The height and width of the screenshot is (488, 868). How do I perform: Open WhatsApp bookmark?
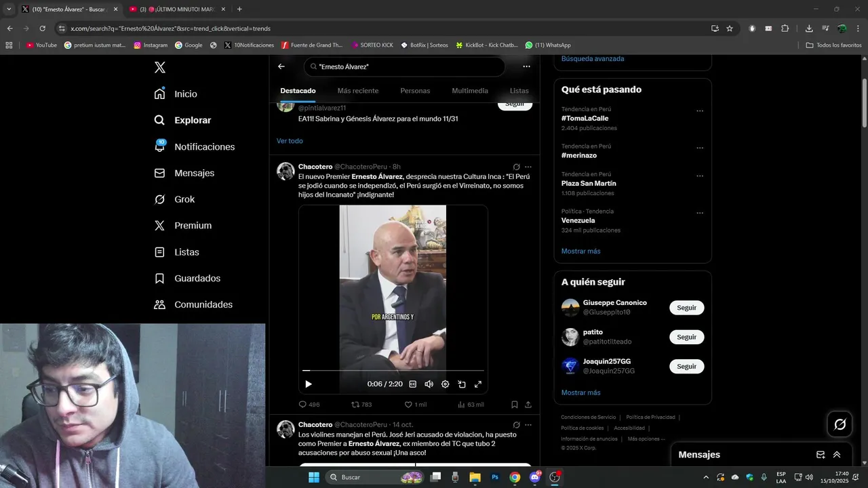pos(548,45)
